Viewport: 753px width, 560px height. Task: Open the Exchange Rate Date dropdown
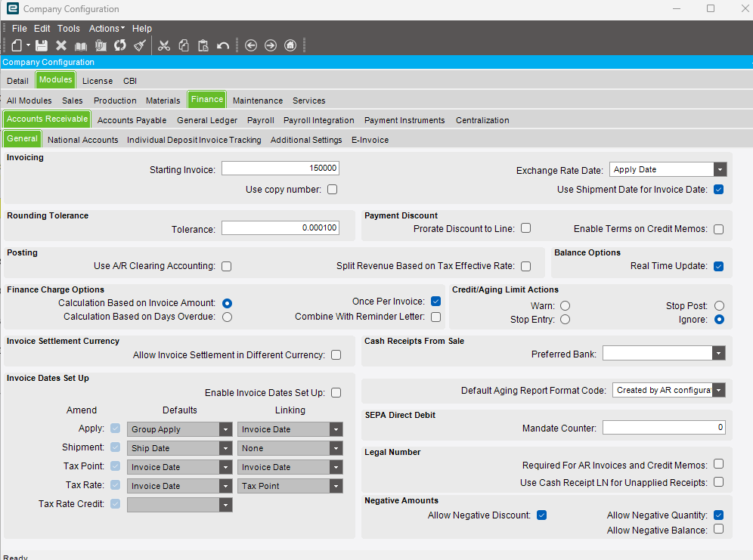click(x=720, y=169)
